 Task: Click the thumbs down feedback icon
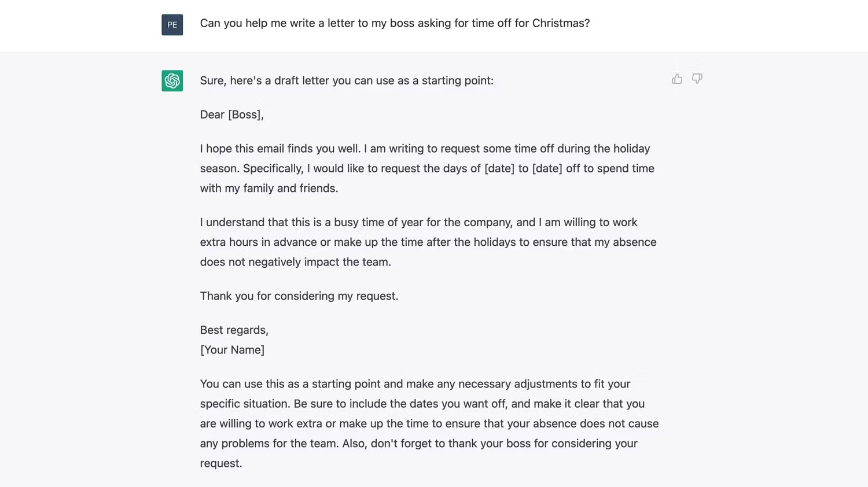click(x=697, y=79)
